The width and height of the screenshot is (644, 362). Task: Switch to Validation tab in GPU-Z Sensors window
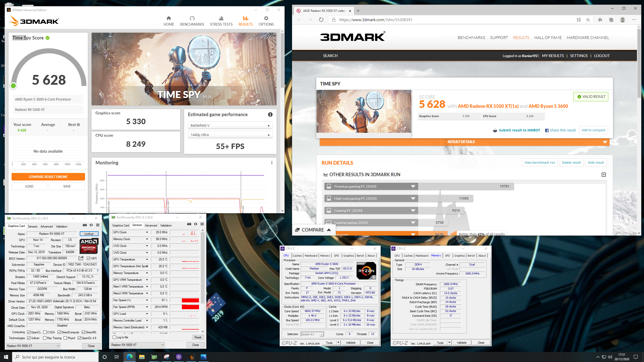tap(166, 225)
